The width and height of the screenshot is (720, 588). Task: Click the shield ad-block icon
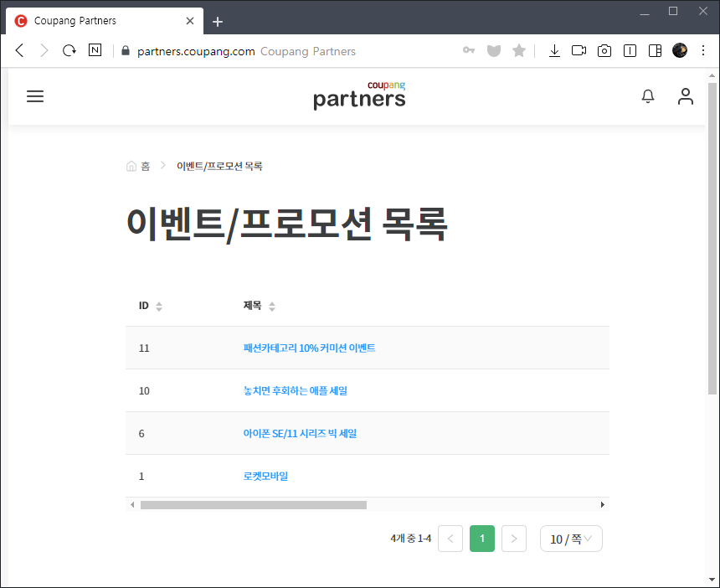[x=494, y=50]
